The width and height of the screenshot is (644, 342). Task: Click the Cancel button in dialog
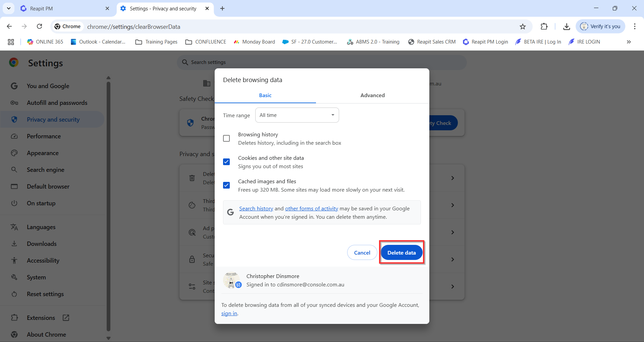coord(362,253)
